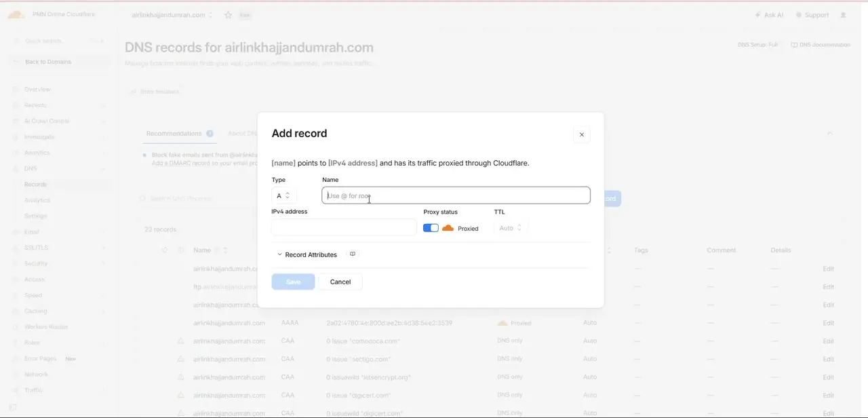The width and height of the screenshot is (868, 418).
Task: Expand Recents in the sidebar
Action: pyautogui.click(x=59, y=105)
